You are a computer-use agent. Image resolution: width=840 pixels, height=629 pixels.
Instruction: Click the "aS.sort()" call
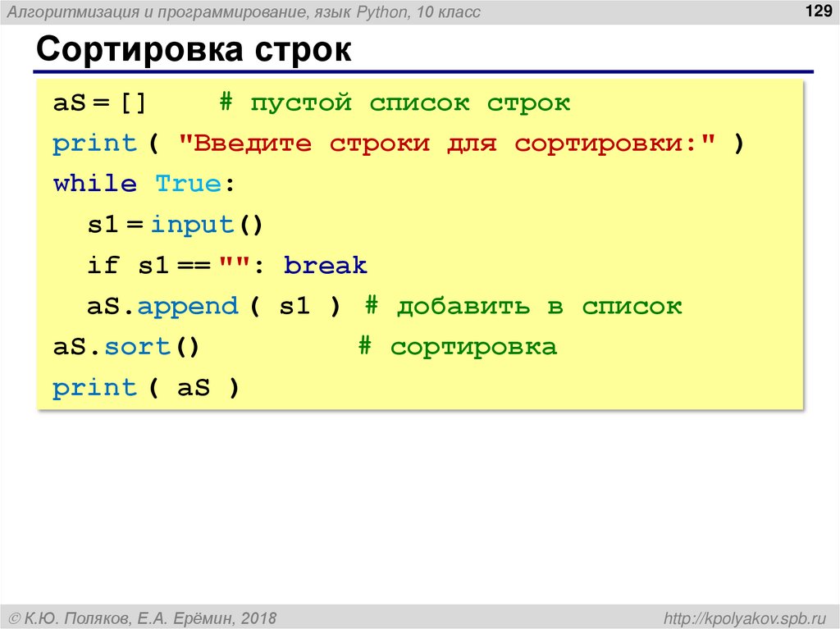point(126,347)
